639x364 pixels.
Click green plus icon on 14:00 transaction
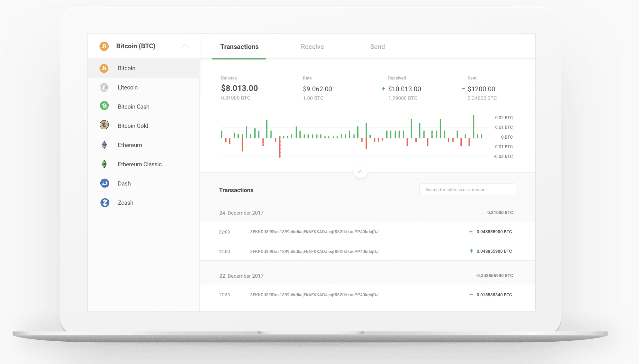(x=471, y=251)
